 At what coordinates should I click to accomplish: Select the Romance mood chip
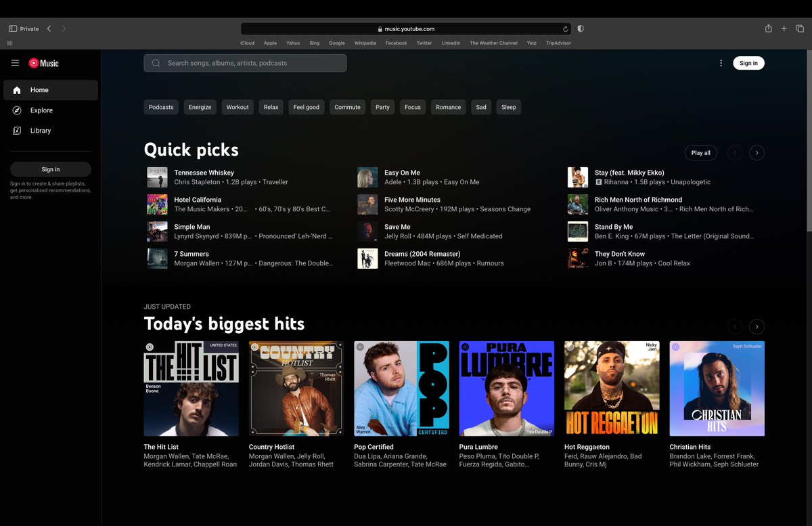click(x=448, y=107)
